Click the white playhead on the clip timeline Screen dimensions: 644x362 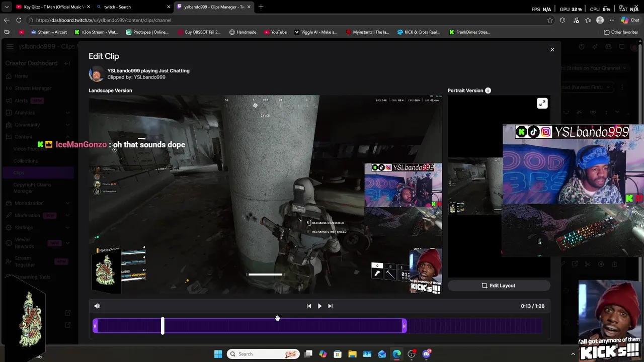pyautogui.click(x=163, y=326)
